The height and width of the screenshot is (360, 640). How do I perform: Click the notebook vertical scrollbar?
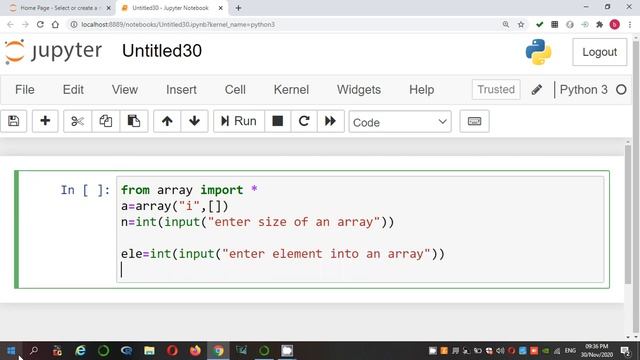tap(628, 215)
